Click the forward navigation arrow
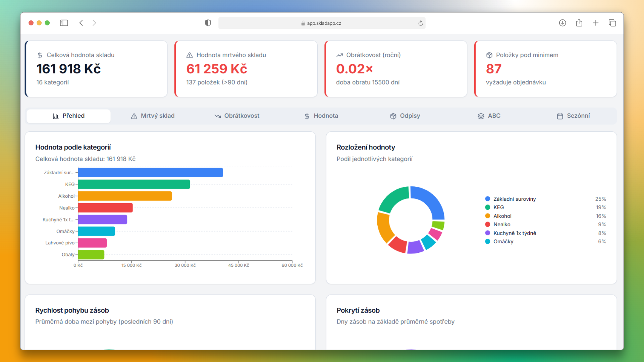The width and height of the screenshot is (644, 362). pos(94,23)
